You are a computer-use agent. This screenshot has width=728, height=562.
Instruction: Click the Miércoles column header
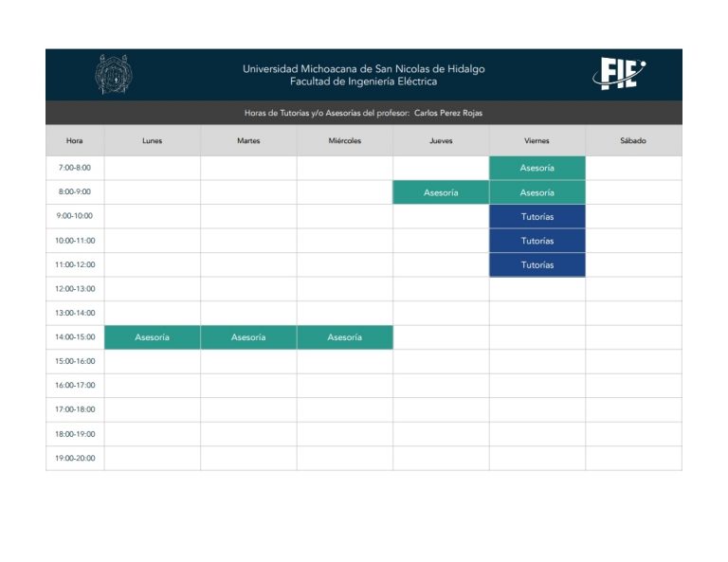pos(344,140)
